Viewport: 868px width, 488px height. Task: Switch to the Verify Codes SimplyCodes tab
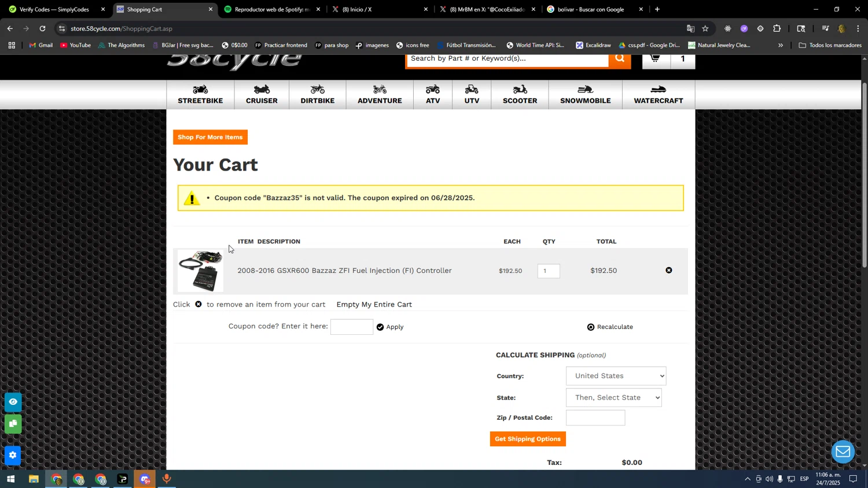(55, 9)
